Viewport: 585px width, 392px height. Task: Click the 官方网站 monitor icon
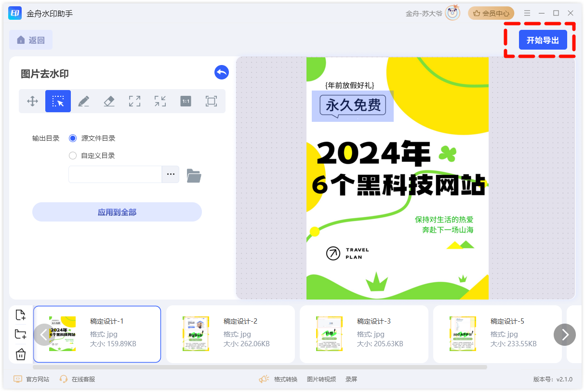18,379
